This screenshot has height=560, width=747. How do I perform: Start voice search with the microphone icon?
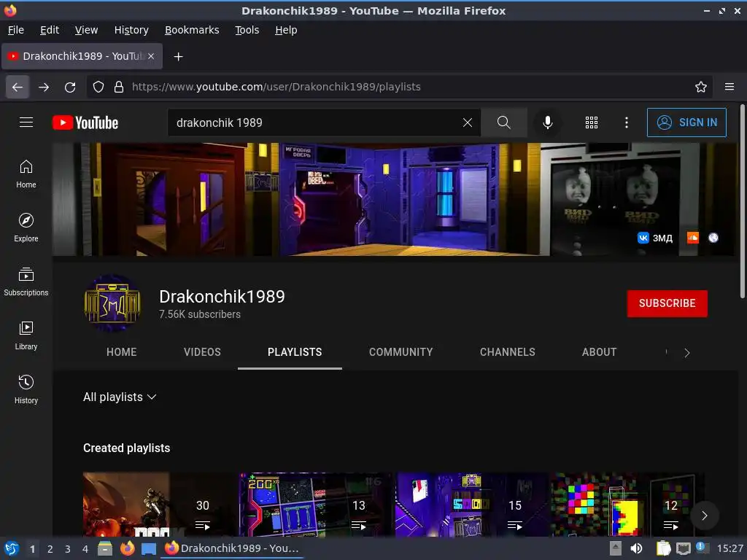pyautogui.click(x=548, y=122)
